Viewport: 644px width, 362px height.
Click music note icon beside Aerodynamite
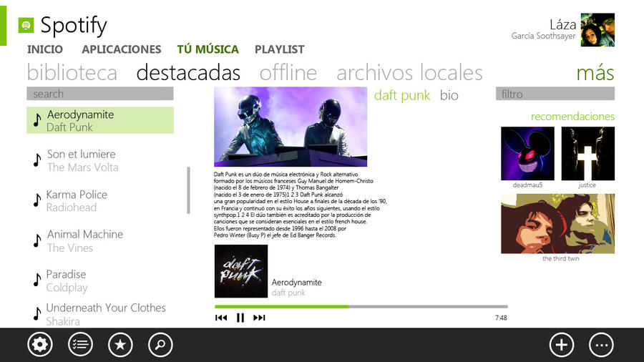point(37,120)
